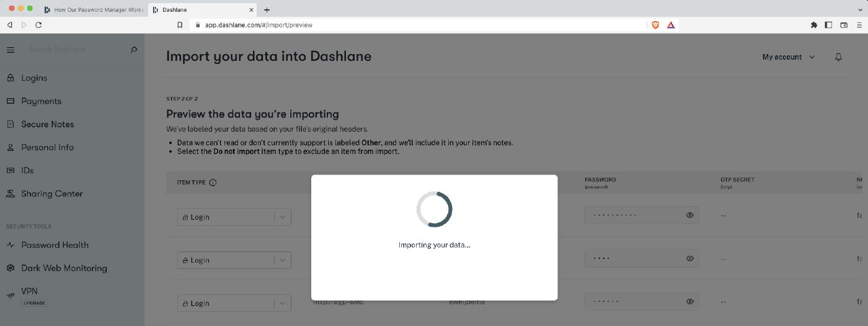Click the Password Health pulse icon
This screenshot has width=868, height=326.
coord(10,245)
